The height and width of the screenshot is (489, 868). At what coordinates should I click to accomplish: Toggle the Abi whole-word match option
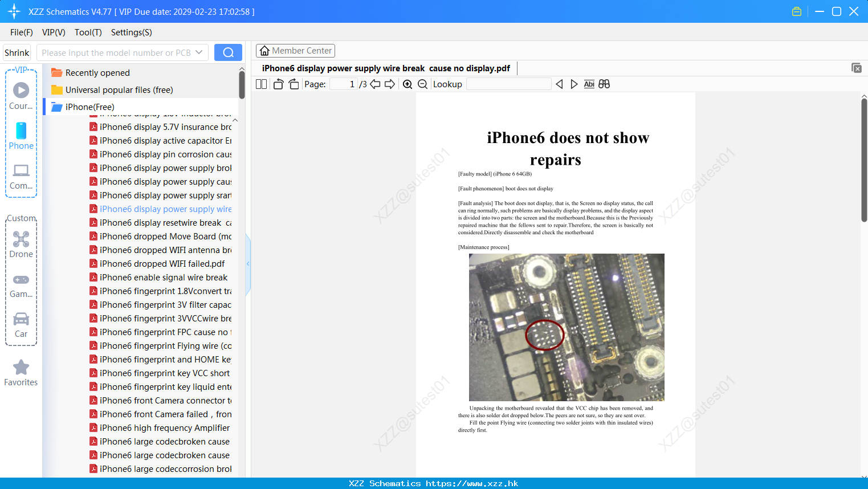tap(589, 84)
